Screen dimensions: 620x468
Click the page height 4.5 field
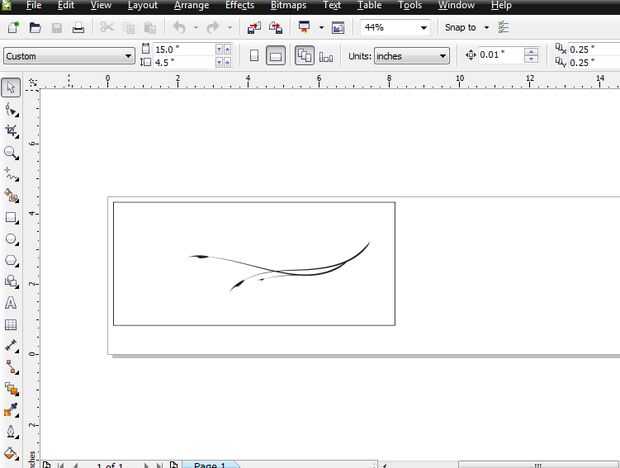183,62
